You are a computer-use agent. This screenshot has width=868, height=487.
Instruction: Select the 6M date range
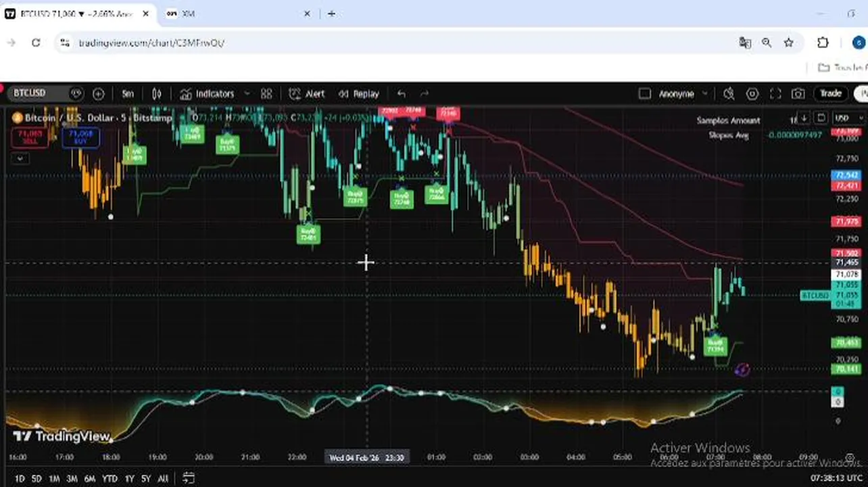(x=89, y=479)
